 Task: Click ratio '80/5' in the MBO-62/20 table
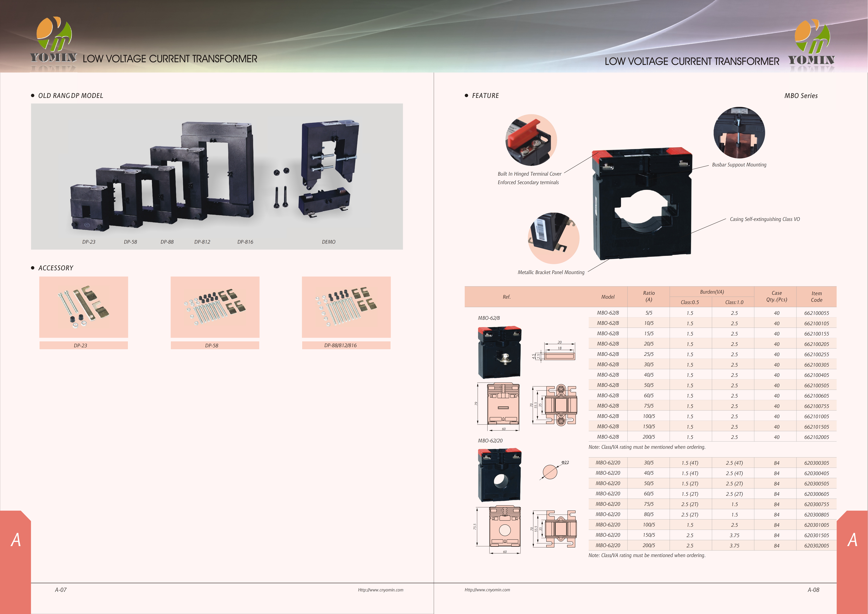tap(649, 514)
